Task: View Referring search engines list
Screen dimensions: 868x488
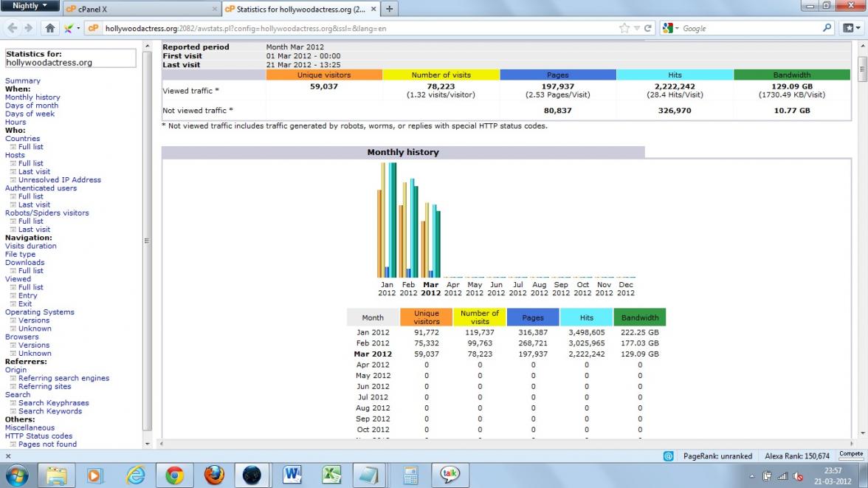Action: click(63, 378)
